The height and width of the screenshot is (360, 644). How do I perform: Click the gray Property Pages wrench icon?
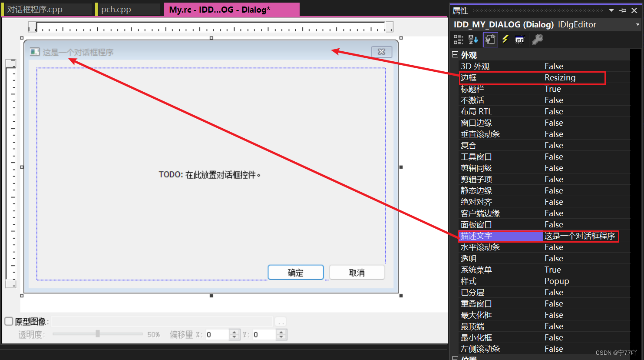[537, 40]
